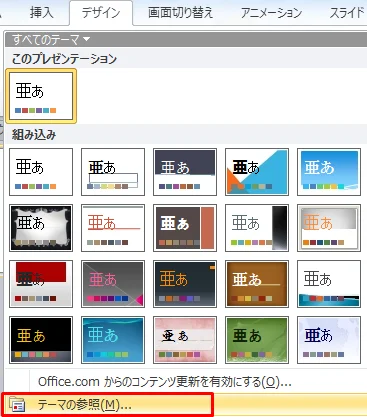Open the 挿入 ribbon tab
Image resolution: width=367 pixels, height=417 pixels.
click(x=41, y=13)
